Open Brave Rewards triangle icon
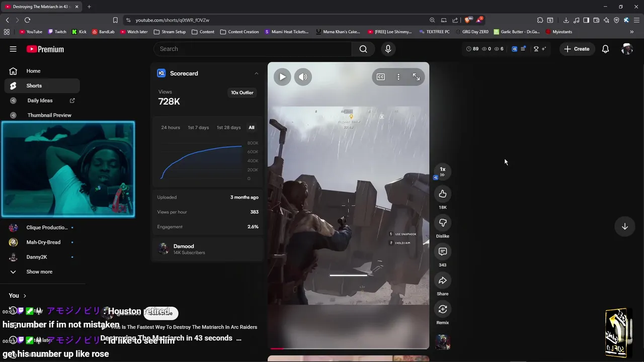This screenshot has width=644, height=362. pos(479,20)
